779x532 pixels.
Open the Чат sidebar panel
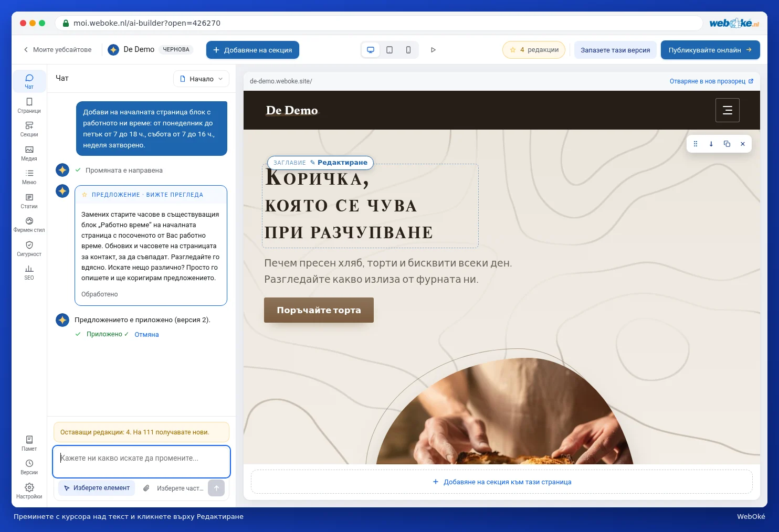point(29,81)
